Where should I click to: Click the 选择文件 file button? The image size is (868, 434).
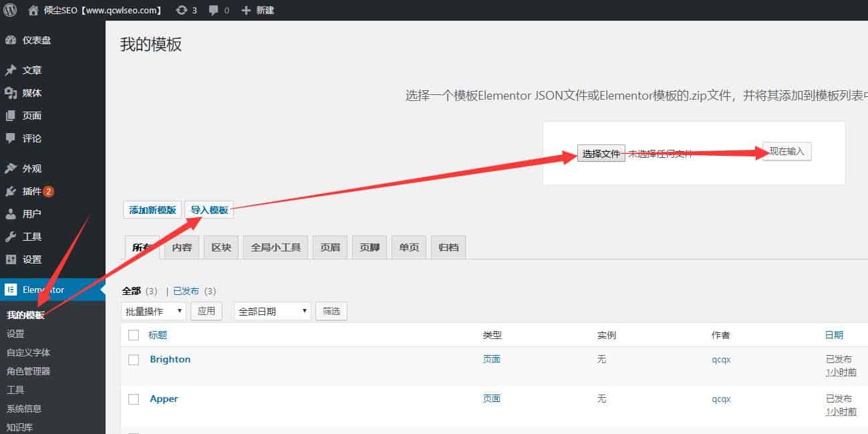pos(601,154)
